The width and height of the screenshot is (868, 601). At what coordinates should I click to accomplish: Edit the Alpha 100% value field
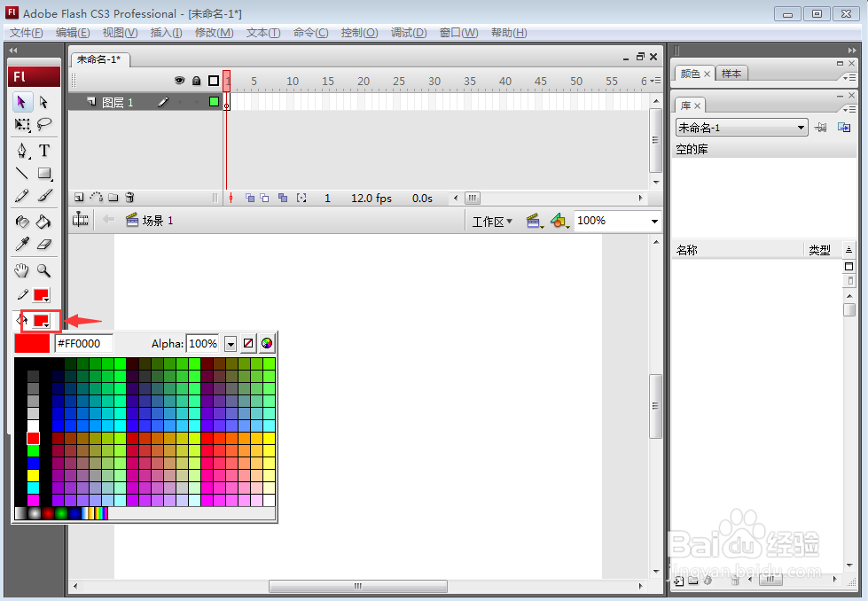pos(203,344)
